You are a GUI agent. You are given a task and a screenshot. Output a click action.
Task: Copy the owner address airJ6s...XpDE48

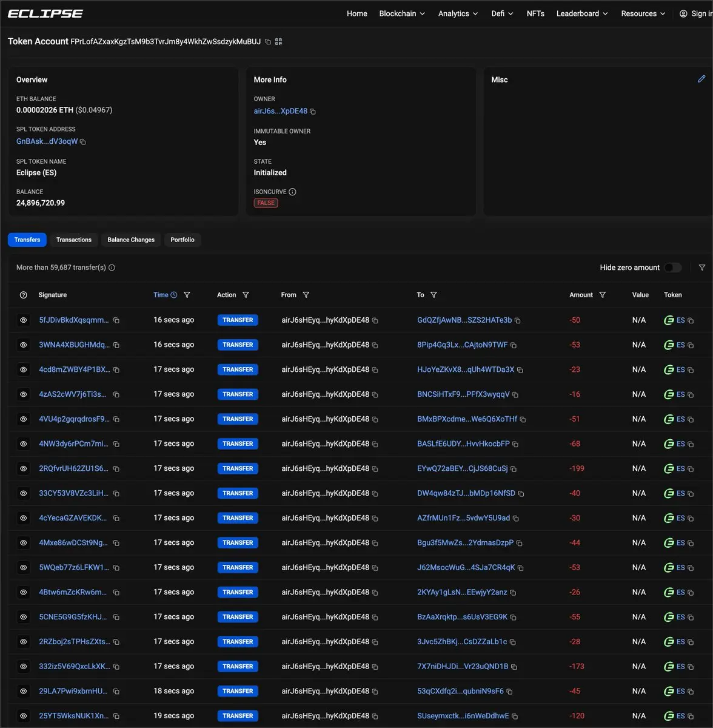[x=313, y=112]
